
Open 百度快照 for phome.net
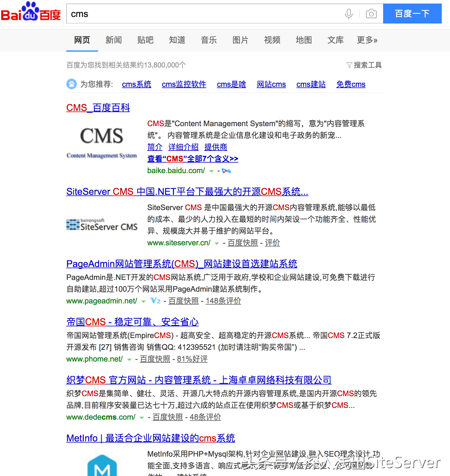(155, 359)
